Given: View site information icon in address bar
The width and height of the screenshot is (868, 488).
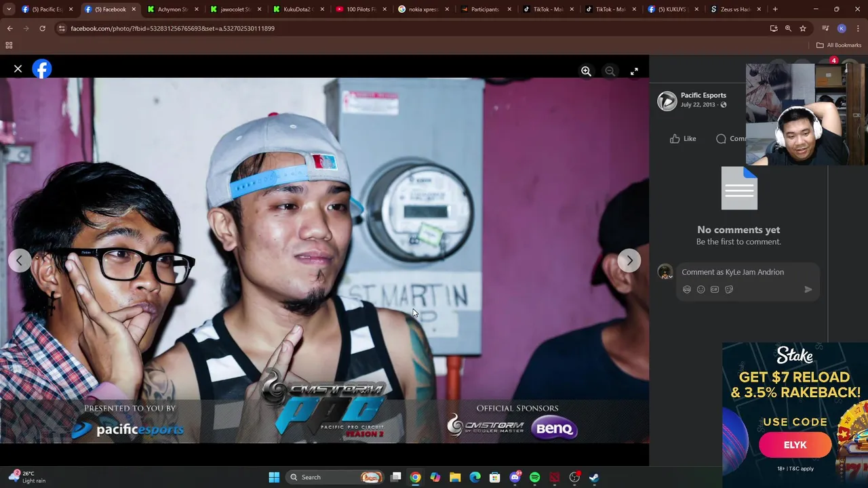Looking at the screenshot, I should 62,28.
